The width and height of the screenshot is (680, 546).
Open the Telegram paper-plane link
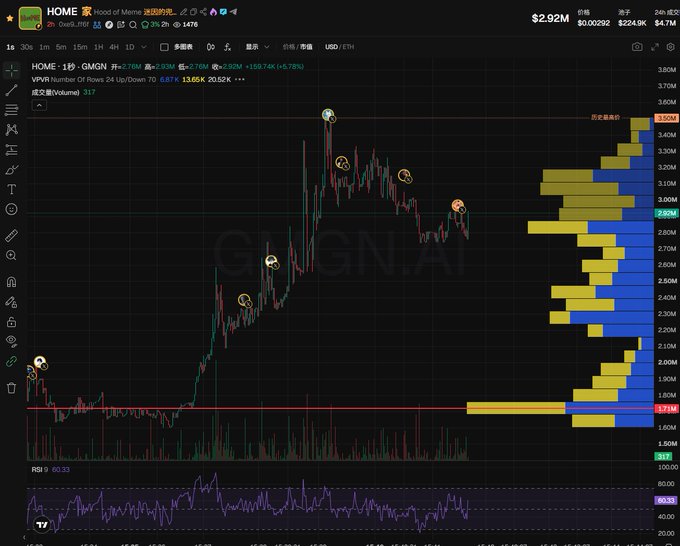pos(233,12)
